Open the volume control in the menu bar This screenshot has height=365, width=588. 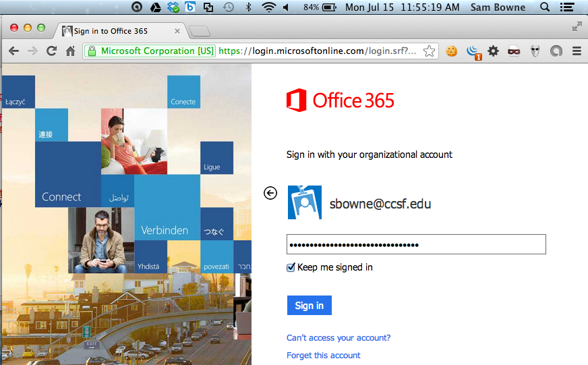pyautogui.click(x=286, y=7)
